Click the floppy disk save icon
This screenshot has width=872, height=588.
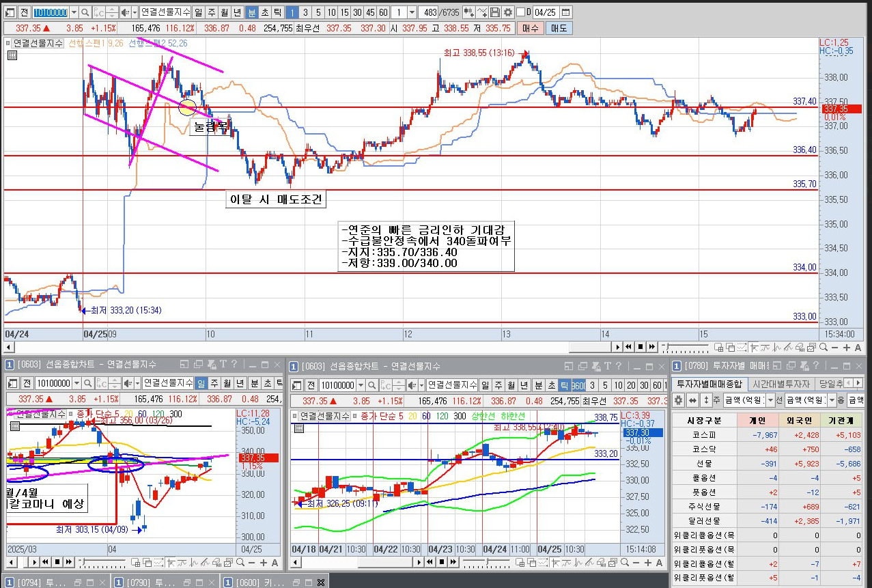click(x=495, y=12)
